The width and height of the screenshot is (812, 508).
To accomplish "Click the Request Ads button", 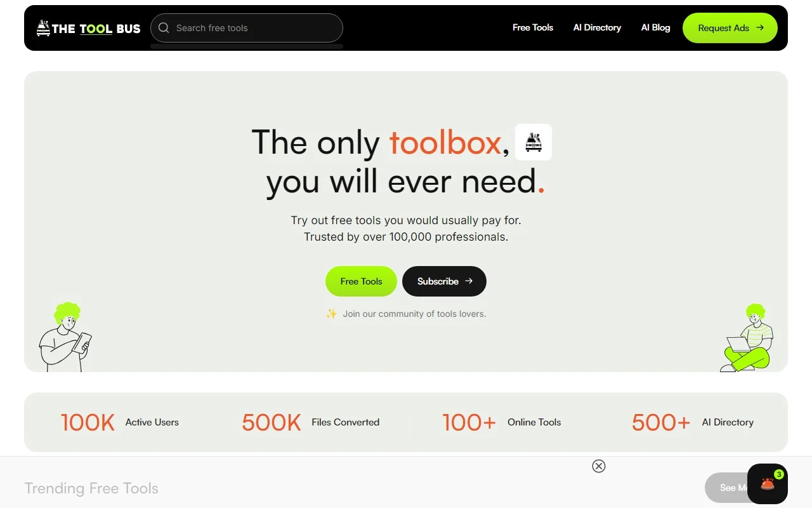I will pyautogui.click(x=730, y=28).
